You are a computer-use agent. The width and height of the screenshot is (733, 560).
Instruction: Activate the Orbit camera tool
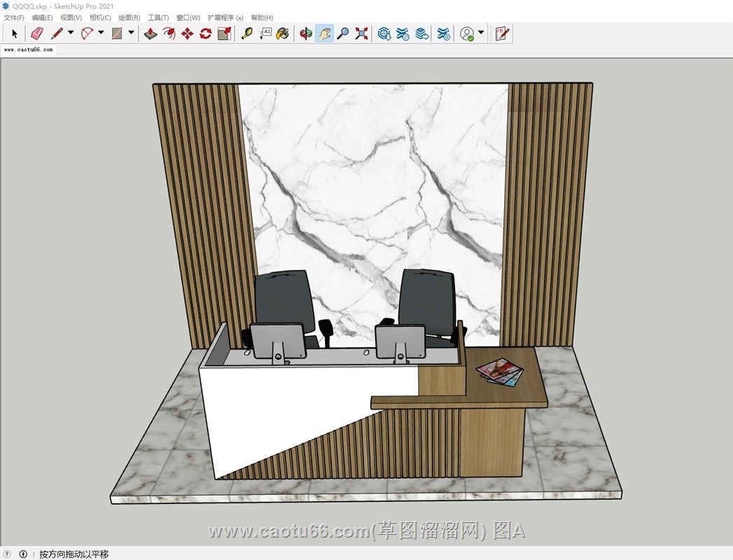coord(306,33)
